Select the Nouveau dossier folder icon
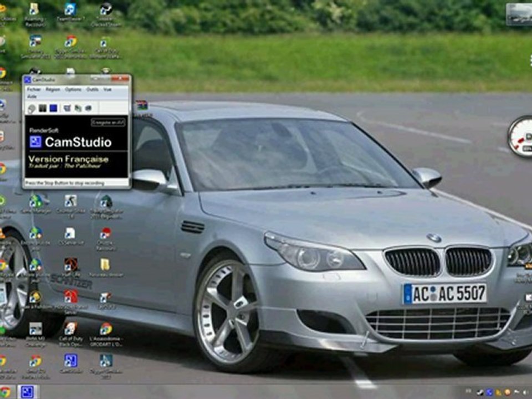This screenshot has height=399, width=532. pyautogui.click(x=105, y=268)
